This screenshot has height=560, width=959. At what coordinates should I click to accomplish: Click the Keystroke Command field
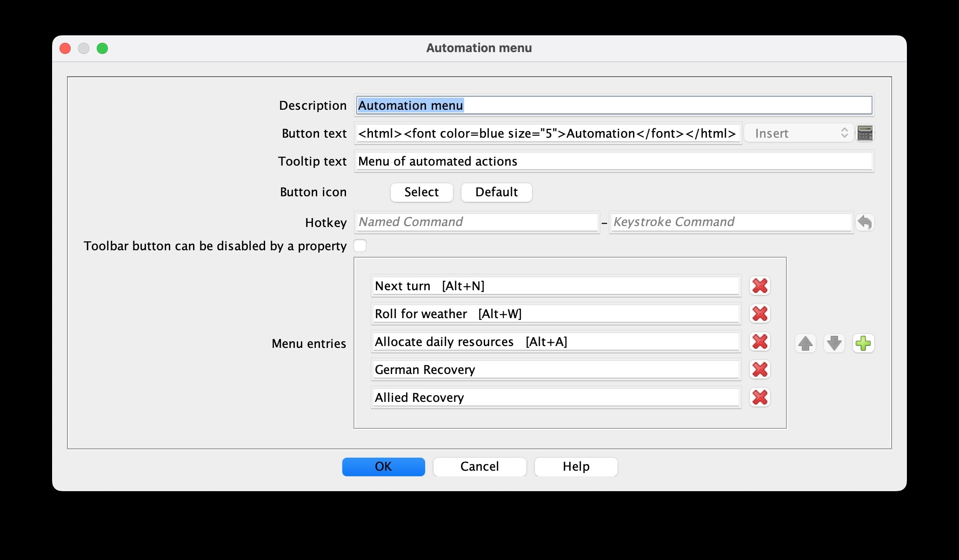[x=731, y=222]
